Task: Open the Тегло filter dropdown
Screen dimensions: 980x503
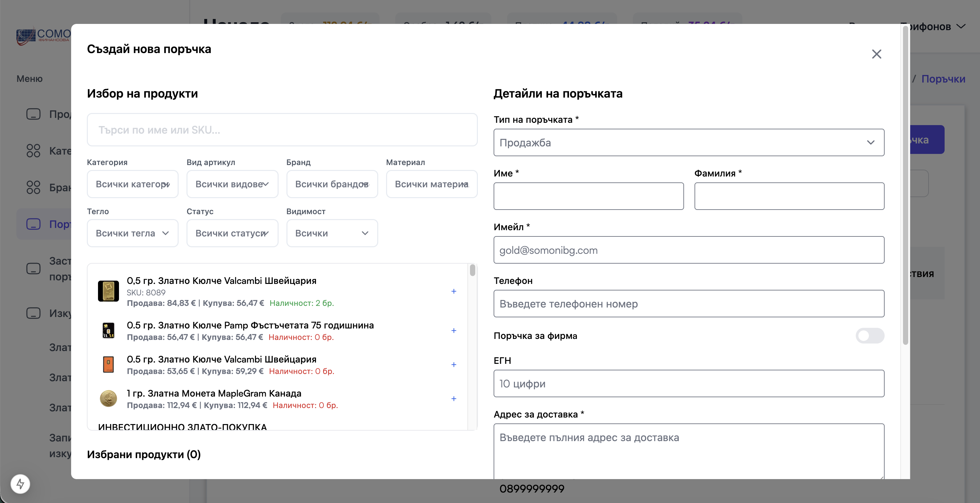Action: [x=132, y=233]
